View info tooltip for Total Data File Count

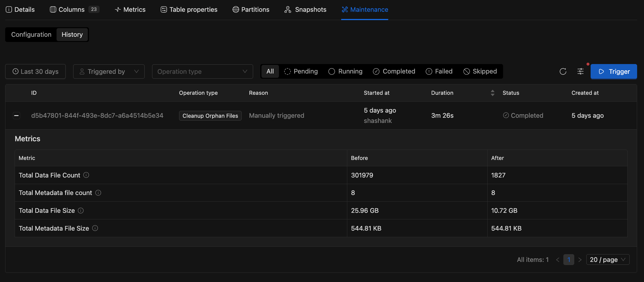[x=87, y=175]
